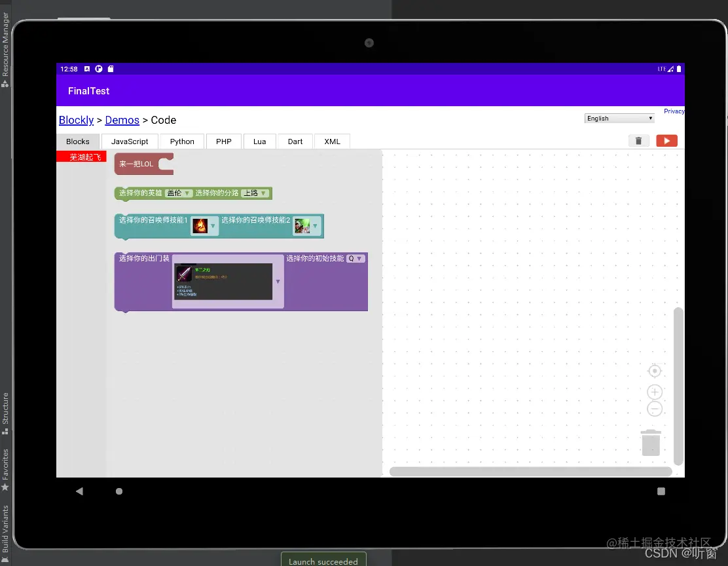The width and height of the screenshot is (728, 566).
Task: Open the lane dropdown showing 上路
Action: (x=255, y=193)
